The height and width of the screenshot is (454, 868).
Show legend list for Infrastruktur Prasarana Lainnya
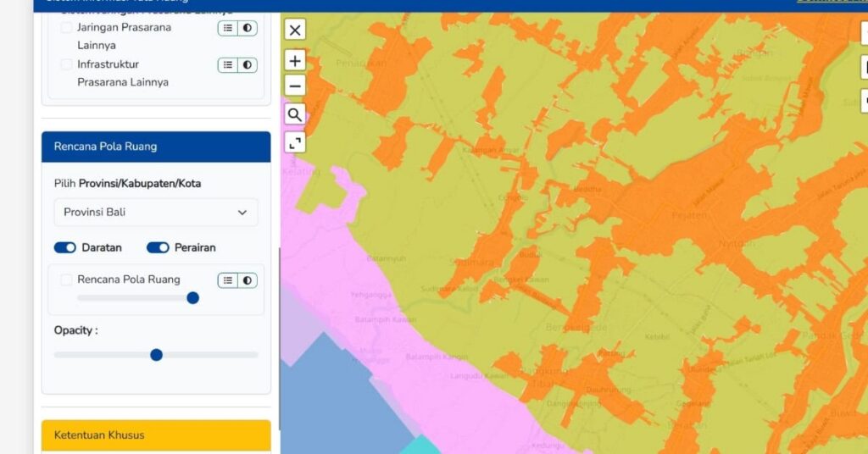(x=227, y=65)
